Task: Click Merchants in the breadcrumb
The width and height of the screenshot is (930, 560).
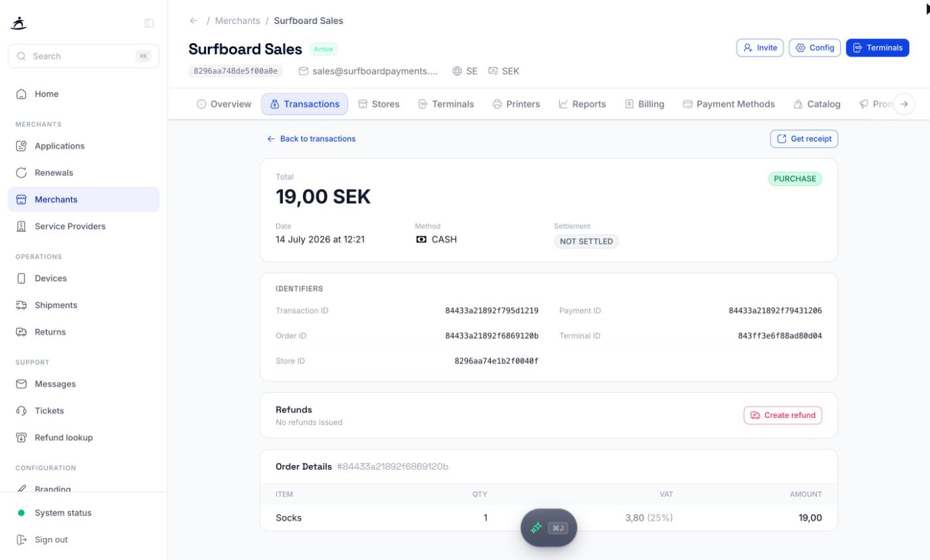Action: [x=238, y=21]
